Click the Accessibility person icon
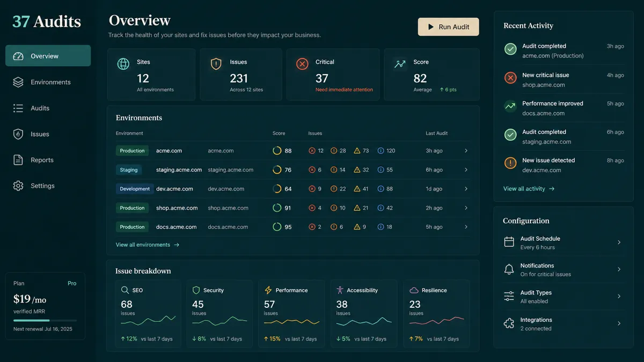This screenshot has height=362, width=644. click(340, 290)
